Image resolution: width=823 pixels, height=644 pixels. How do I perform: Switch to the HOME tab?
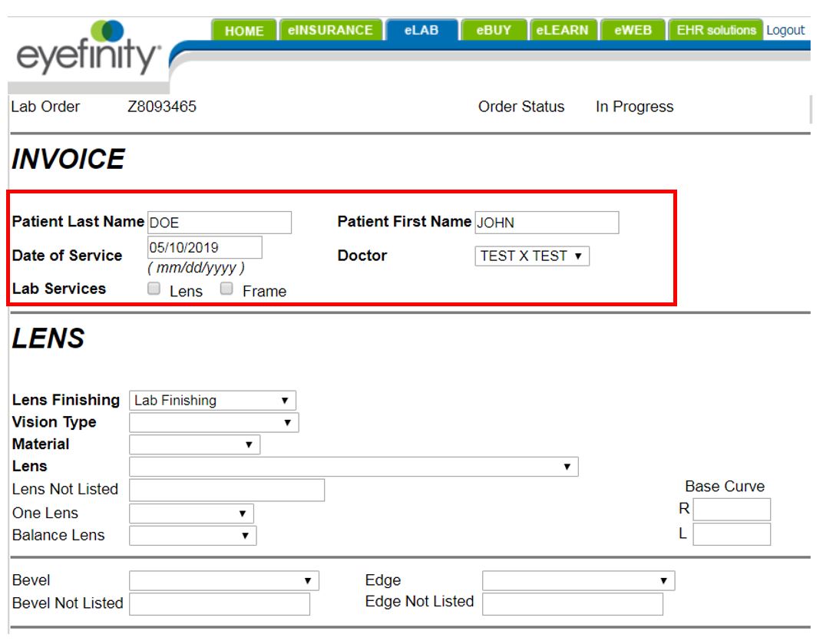[244, 31]
